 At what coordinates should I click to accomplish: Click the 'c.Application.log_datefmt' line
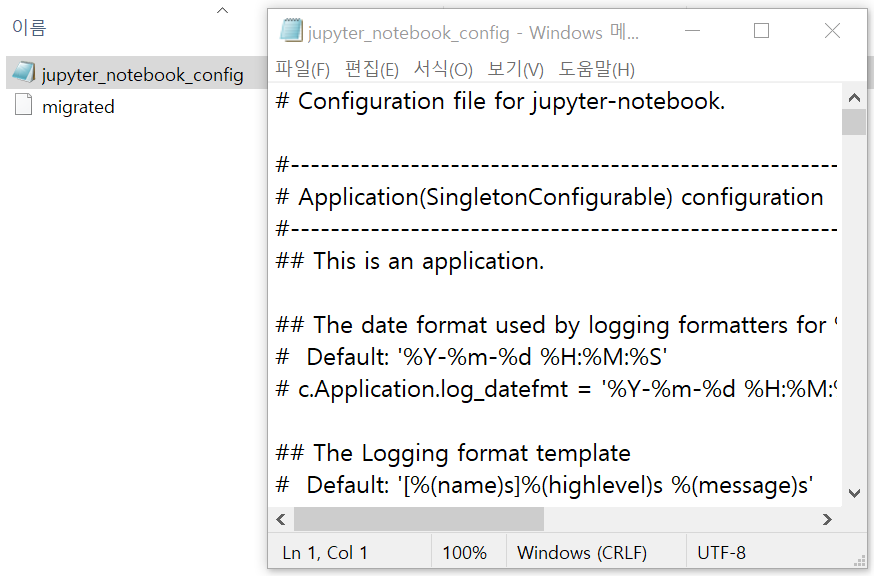point(556,389)
